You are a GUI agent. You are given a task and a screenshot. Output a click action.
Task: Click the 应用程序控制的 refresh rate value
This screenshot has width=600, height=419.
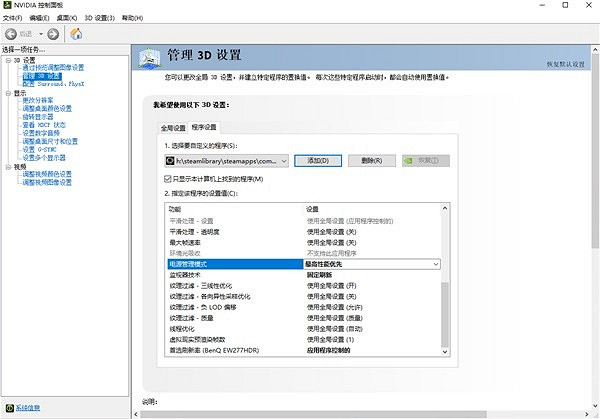(328, 350)
